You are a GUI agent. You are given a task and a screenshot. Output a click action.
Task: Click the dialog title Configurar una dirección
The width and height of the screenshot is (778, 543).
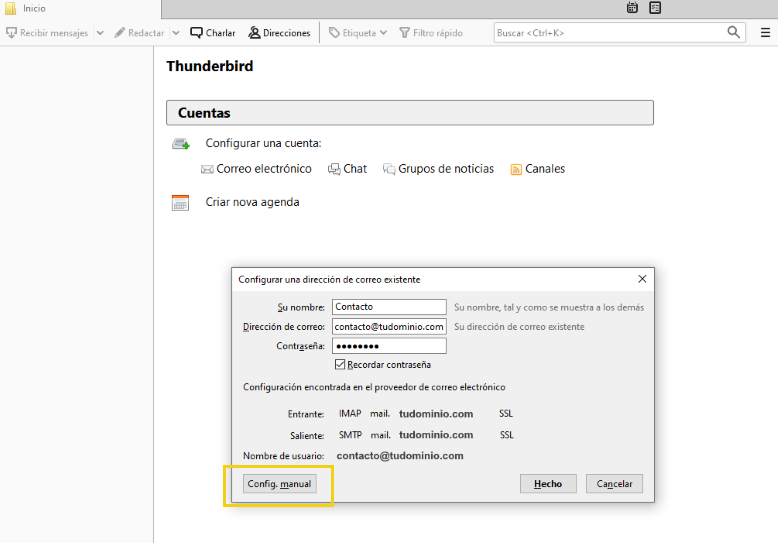[x=329, y=279]
